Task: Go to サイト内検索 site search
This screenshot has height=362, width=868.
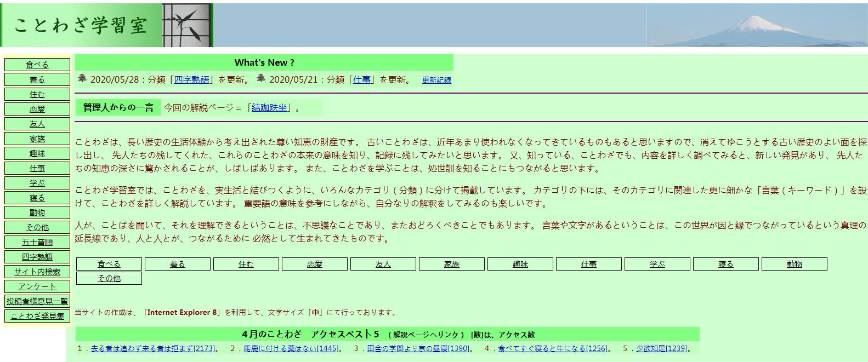Action: click(37, 272)
